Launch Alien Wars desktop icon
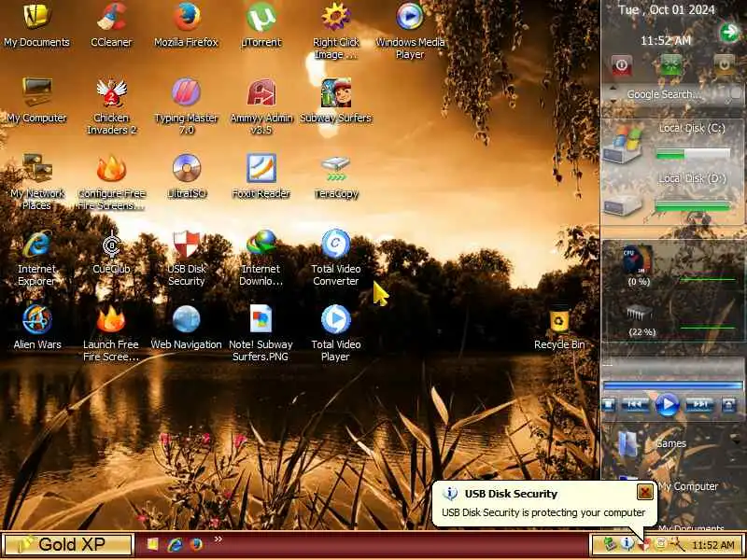This screenshot has height=560, width=747. (36, 328)
